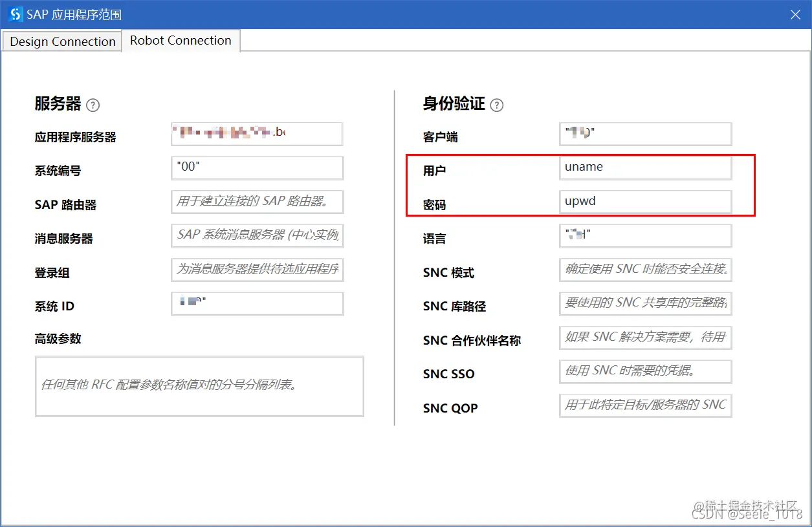Click the 登录组 input field
Screen dimensions: 812x527
pyautogui.click(x=256, y=270)
